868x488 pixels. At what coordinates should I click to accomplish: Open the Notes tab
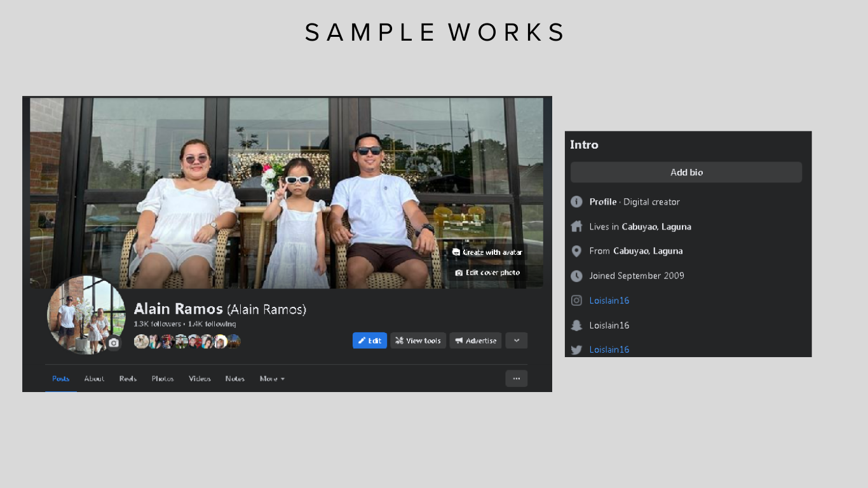point(235,379)
